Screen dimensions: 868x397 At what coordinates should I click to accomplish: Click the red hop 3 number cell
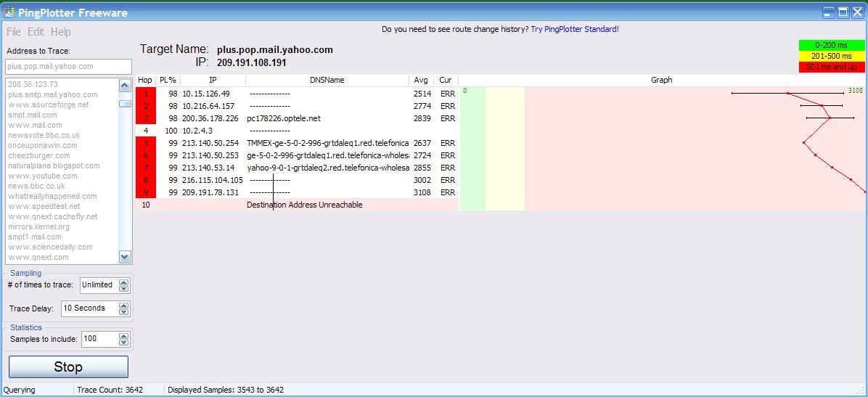pyautogui.click(x=146, y=118)
